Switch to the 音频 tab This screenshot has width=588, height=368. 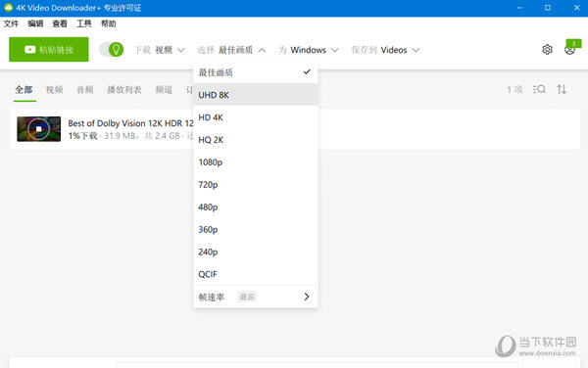(84, 90)
